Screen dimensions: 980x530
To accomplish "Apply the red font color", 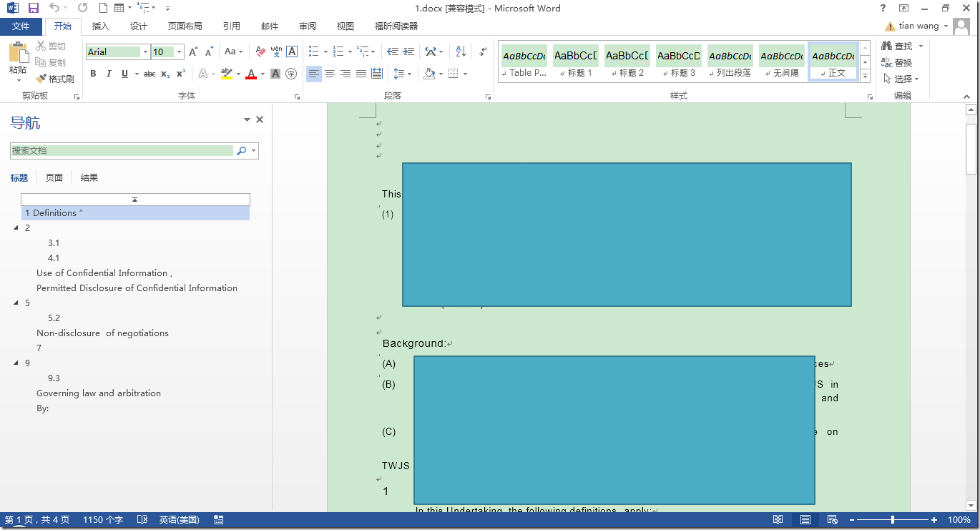I will point(251,74).
